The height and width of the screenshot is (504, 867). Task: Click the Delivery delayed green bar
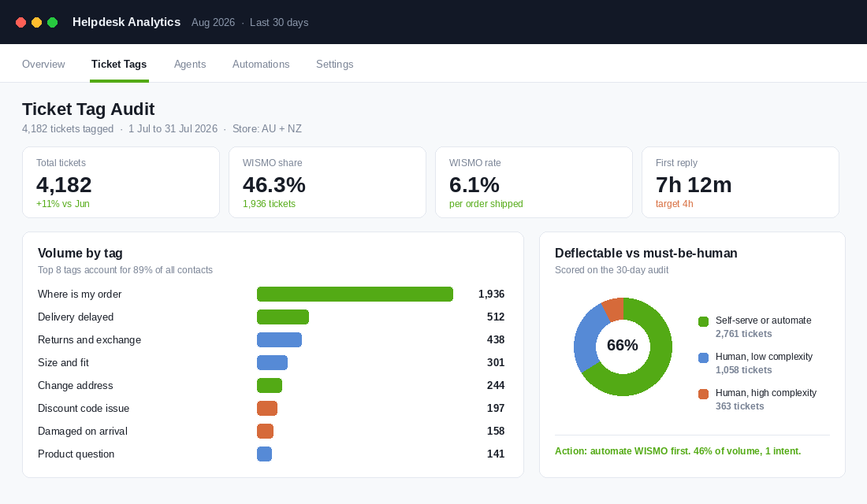282,317
